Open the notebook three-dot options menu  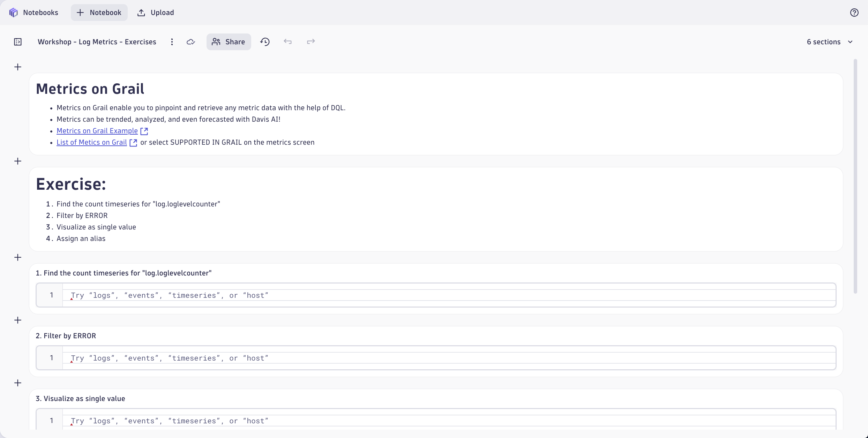click(x=172, y=42)
